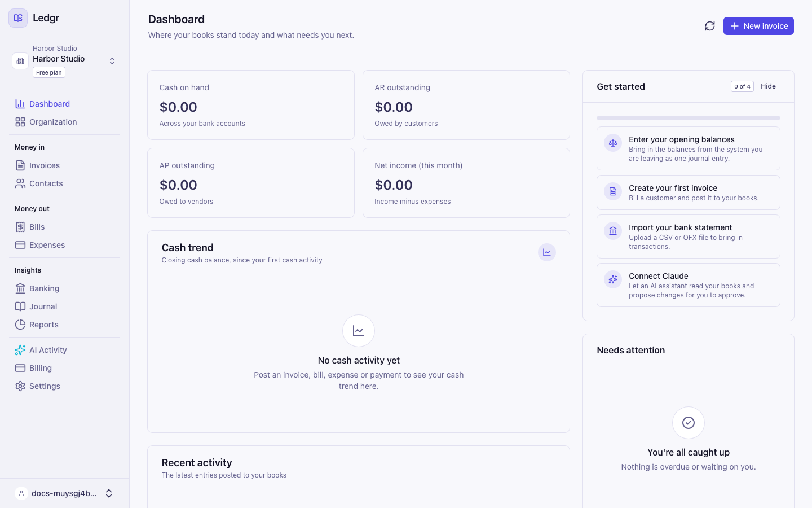
Task: Go to Invoices in the sidebar
Action: 64,165
